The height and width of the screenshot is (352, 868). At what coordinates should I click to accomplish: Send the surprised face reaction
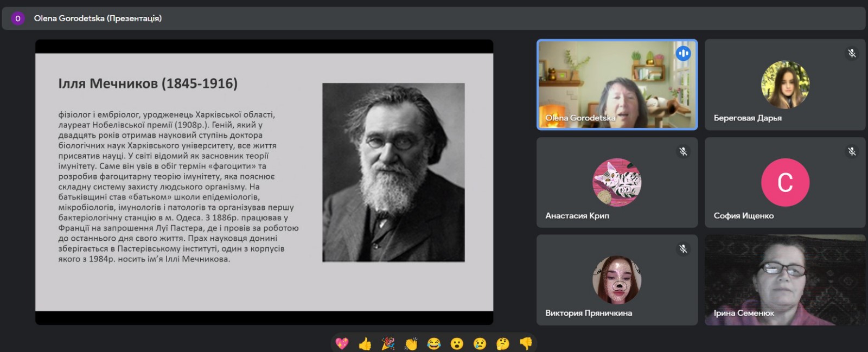457,343
